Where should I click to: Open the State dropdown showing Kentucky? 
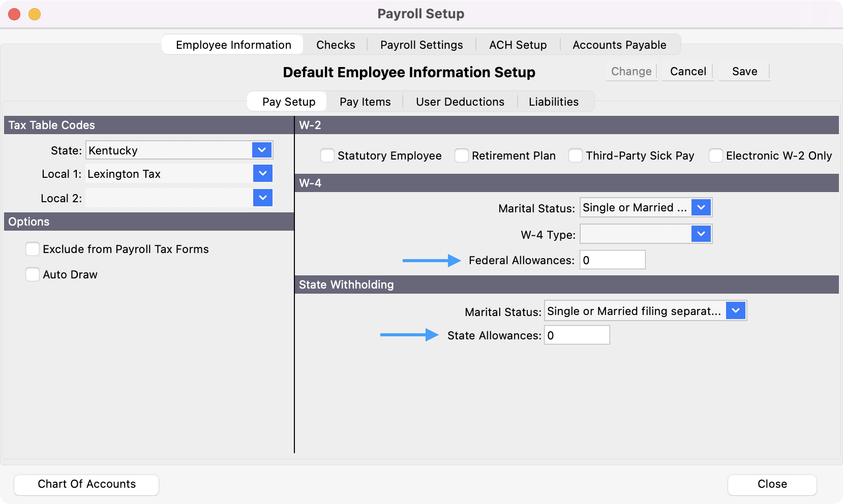coord(261,150)
